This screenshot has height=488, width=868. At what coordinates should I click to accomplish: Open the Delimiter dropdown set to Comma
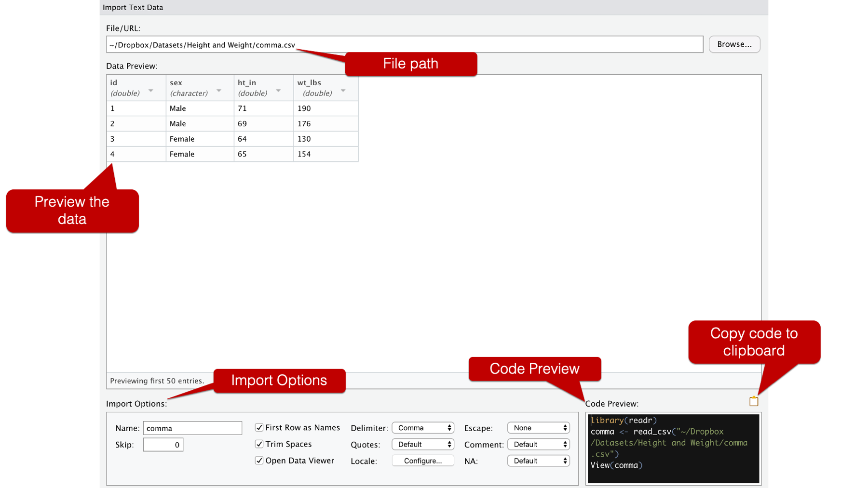[x=423, y=428]
